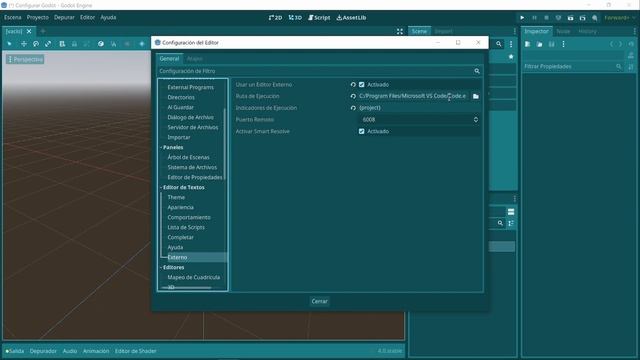Open the Ayuda menu
This screenshot has height=360, width=640.
108,18
